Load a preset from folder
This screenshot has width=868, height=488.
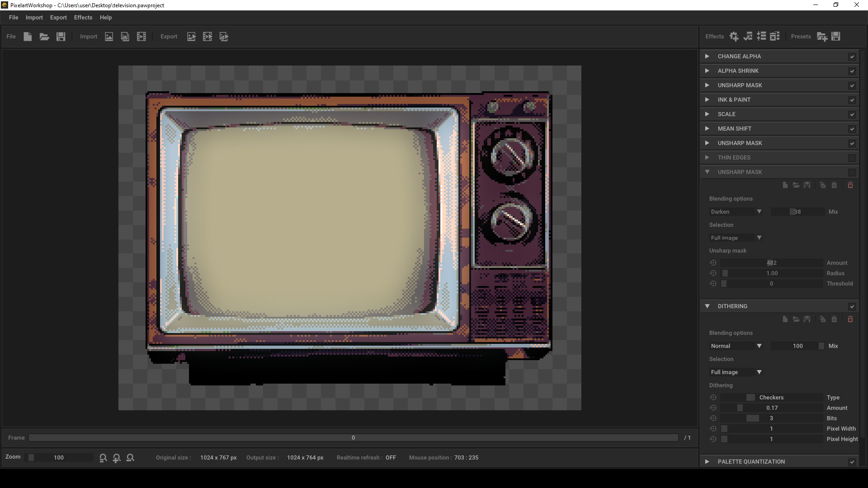822,37
